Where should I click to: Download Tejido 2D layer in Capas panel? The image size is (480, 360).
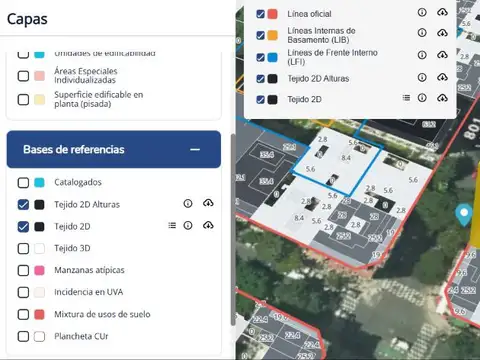[x=208, y=225]
